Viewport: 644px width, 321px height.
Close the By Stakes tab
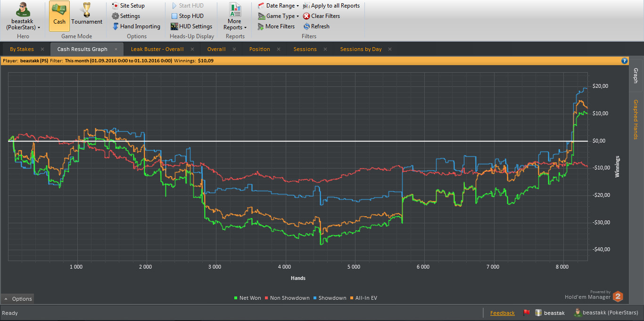click(42, 49)
